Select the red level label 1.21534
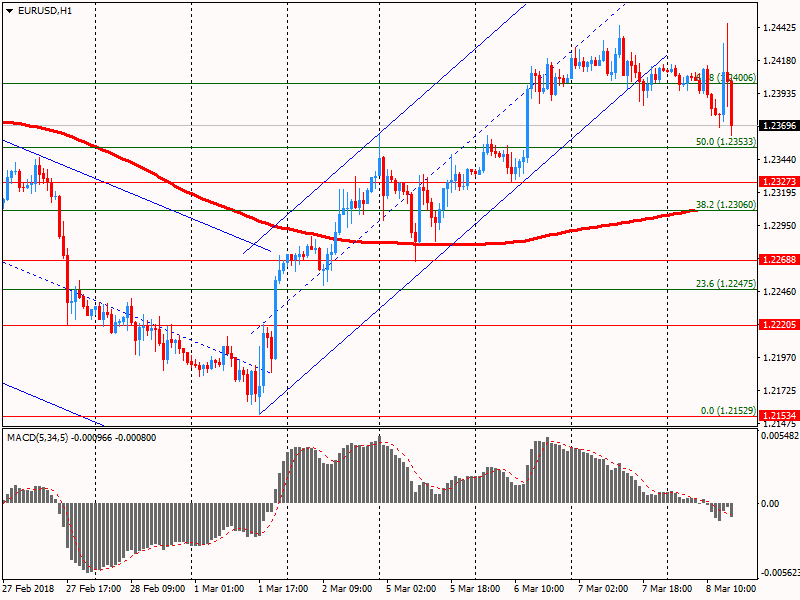800x600 pixels. pyautogui.click(x=779, y=416)
